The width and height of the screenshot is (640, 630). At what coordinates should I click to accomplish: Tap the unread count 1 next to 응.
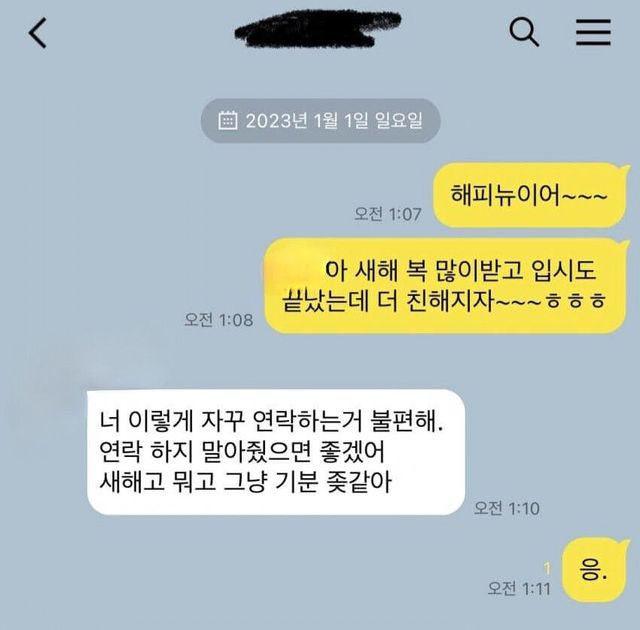pos(547,568)
